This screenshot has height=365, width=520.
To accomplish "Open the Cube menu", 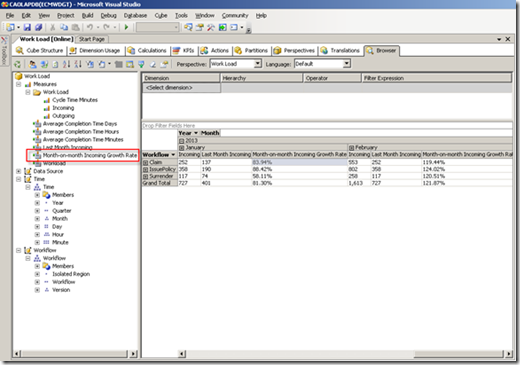I will 161,15.
